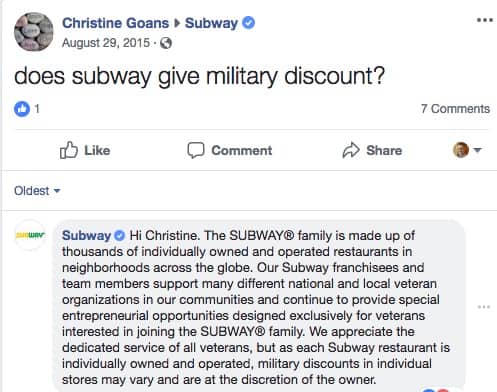Screen dimensions: 497x392
Task: Click the 7 Comments link
Action: [455, 109]
